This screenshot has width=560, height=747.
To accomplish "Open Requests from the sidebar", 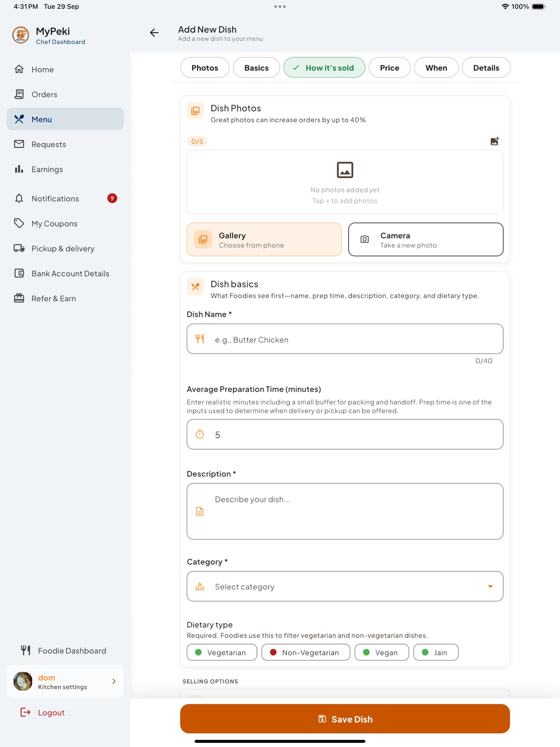I will (x=65, y=144).
